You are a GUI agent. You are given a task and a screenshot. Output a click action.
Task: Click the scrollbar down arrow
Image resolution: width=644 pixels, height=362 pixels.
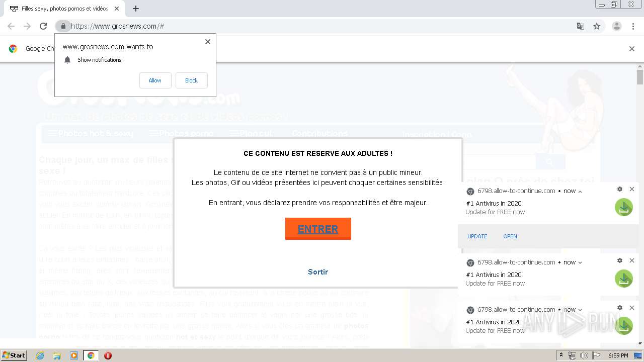(x=640, y=343)
